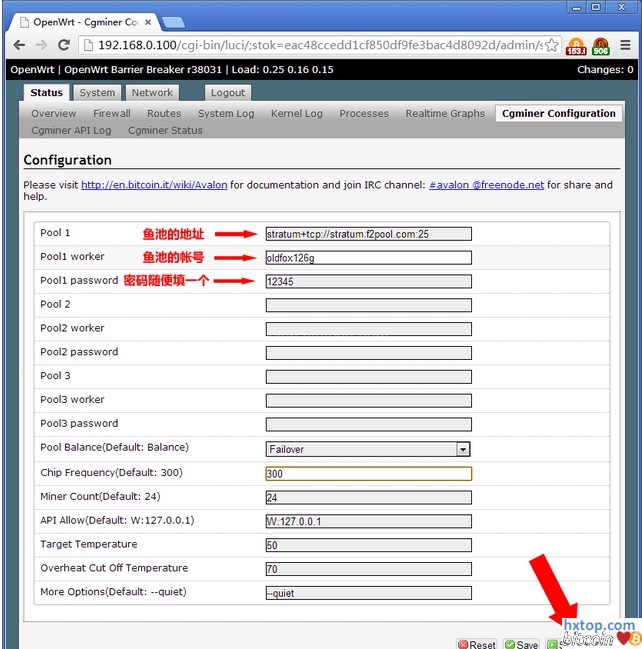642x649 pixels.
Task: Click the browser forward arrow
Action: coord(41,45)
